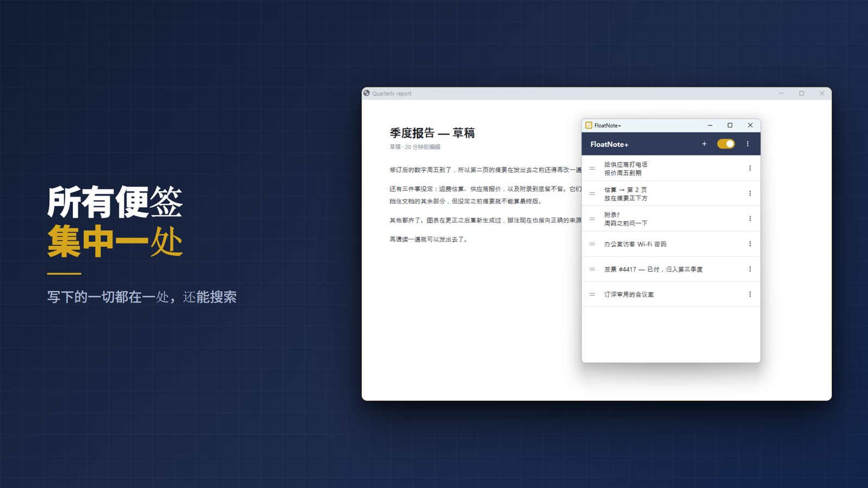Open the options menu for 订评审用的会议室 note
Viewport: 868px width, 488px height.
tap(750, 294)
